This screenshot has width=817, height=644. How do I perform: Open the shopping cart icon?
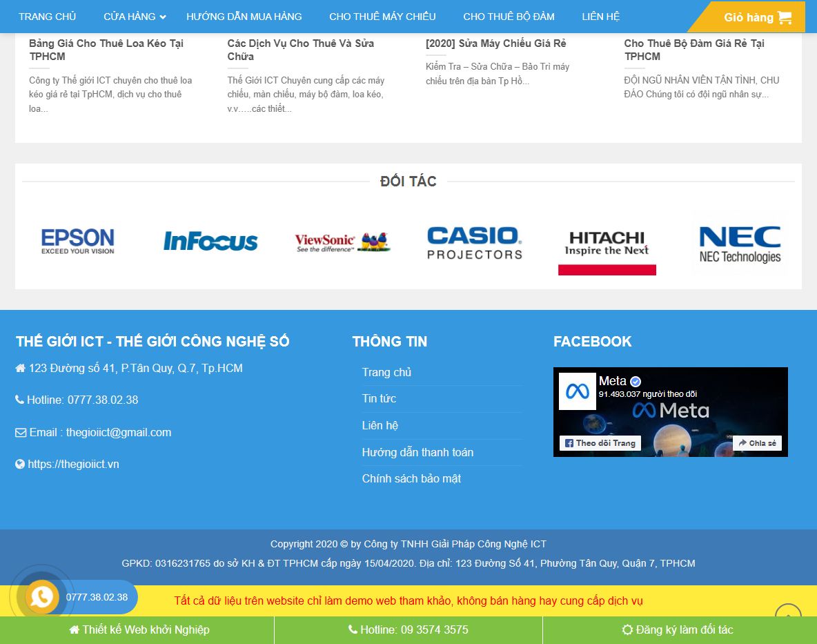pyautogui.click(x=784, y=18)
